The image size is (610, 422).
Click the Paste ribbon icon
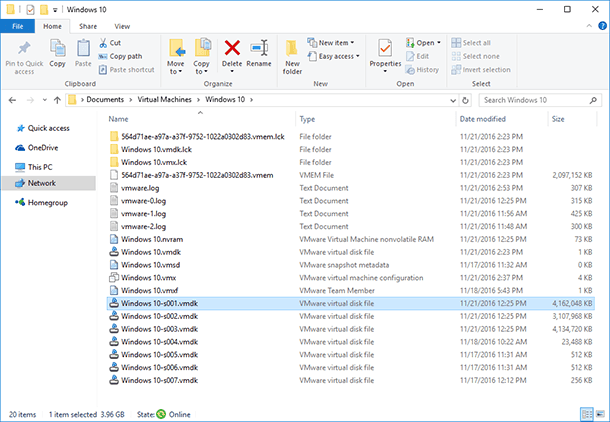click(x=83, y=49)
